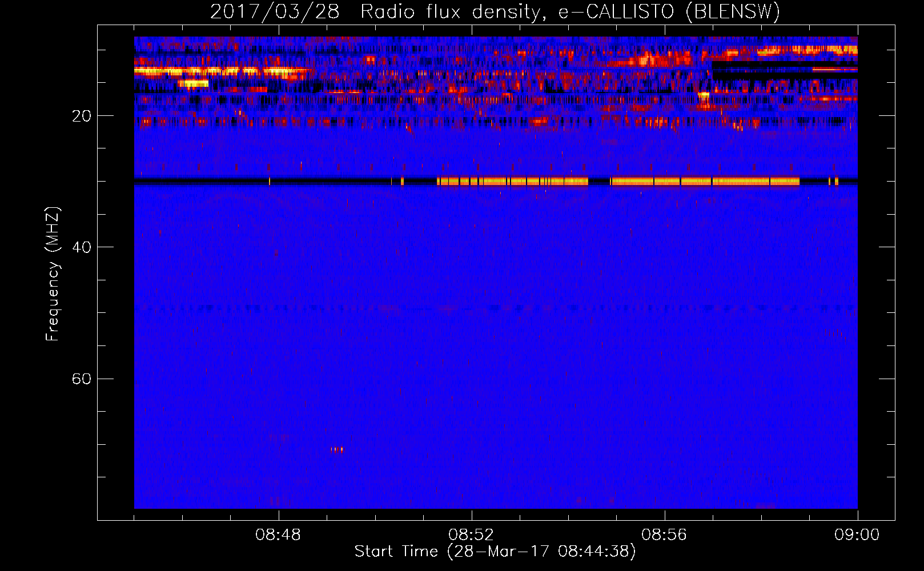Image resolution: width=924 pixels, height=571 pixels.
Task: Click the 'Start Time (28-Mar-17 08:44:38)' label
Action: tap(495, 552)
